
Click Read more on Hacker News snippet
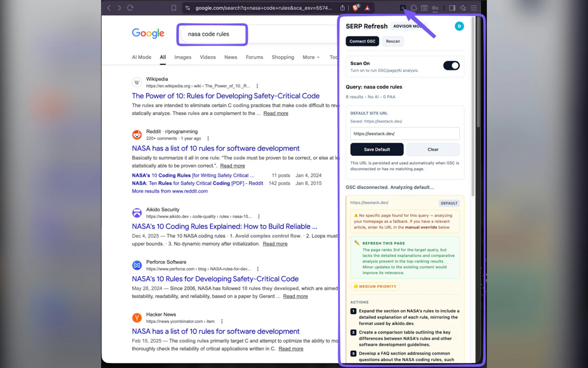pos(291,349)
